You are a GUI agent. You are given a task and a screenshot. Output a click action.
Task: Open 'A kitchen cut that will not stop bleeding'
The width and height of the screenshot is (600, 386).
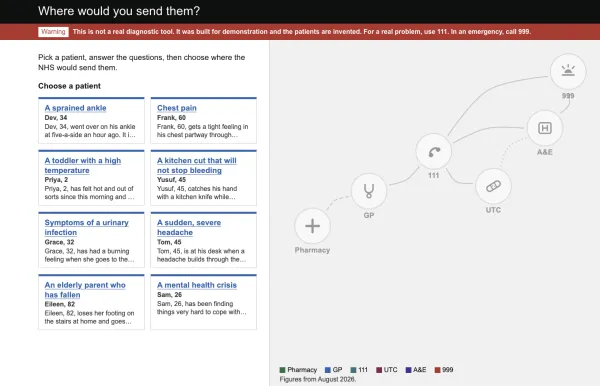(x=197, y=165)
